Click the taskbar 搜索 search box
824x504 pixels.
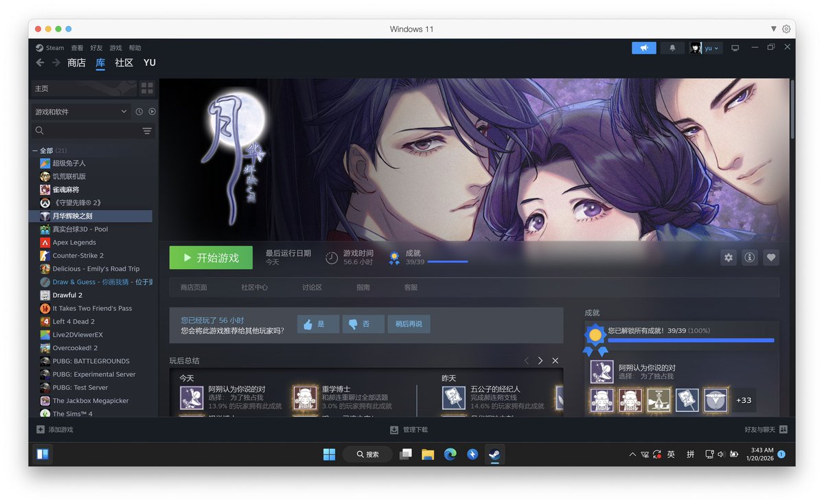(x=367, y=454)
